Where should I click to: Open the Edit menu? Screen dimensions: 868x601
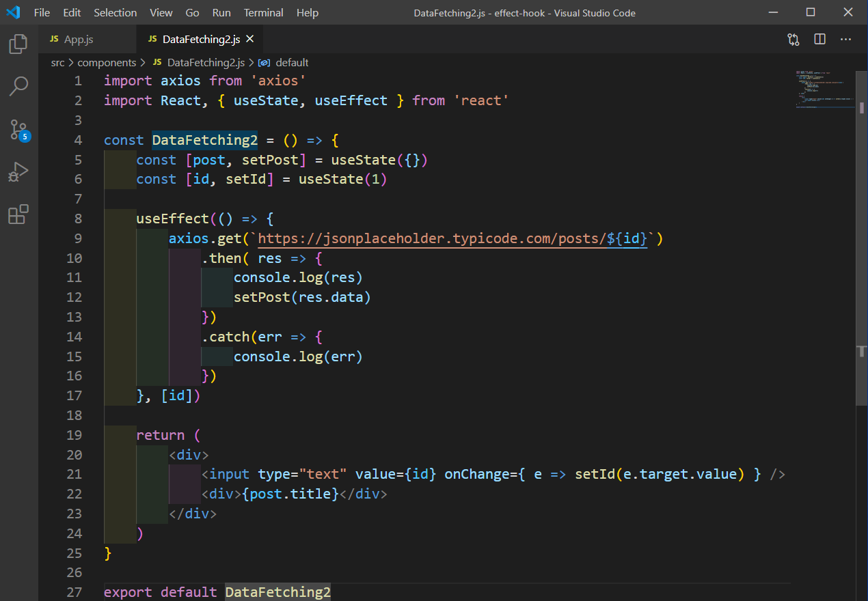pos(72,12)
